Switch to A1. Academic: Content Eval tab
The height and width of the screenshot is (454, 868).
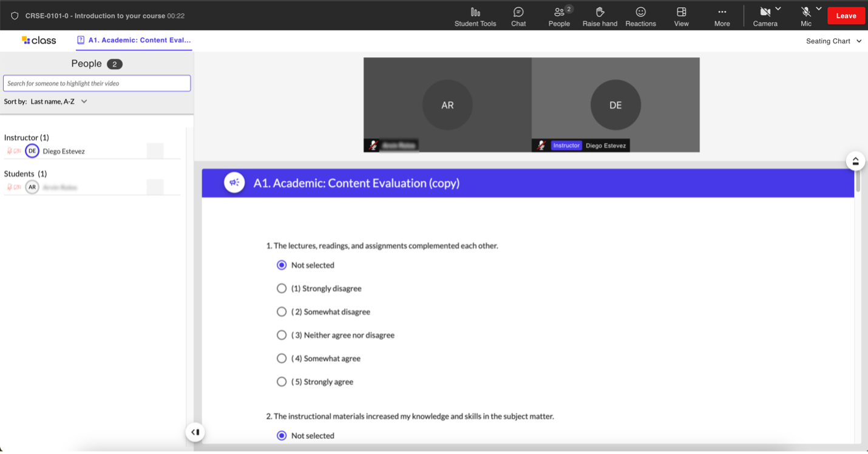[134, 40]
